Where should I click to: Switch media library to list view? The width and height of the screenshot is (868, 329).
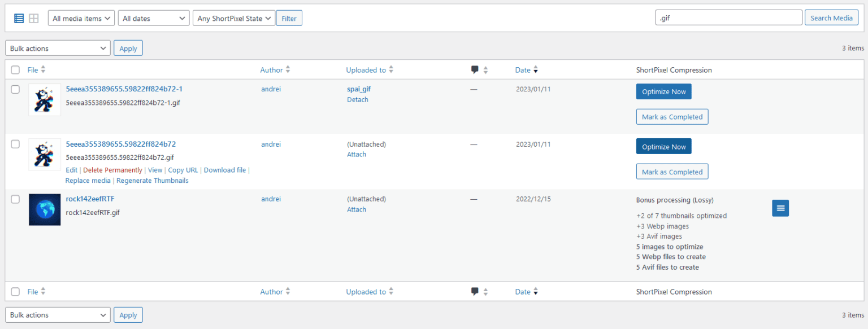pos(19,17)
